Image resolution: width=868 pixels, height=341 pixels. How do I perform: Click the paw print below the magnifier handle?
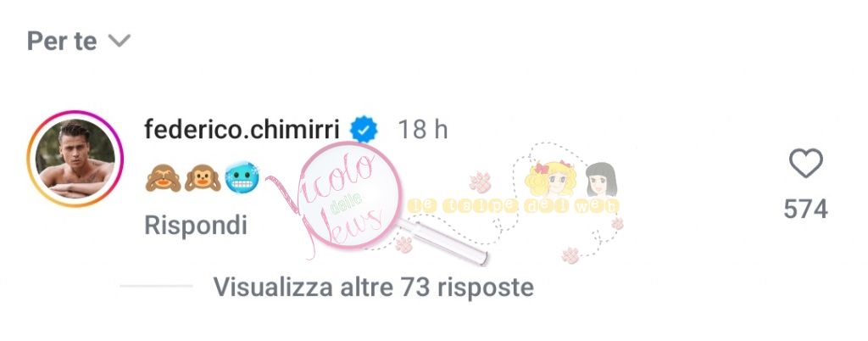point(403,244)
